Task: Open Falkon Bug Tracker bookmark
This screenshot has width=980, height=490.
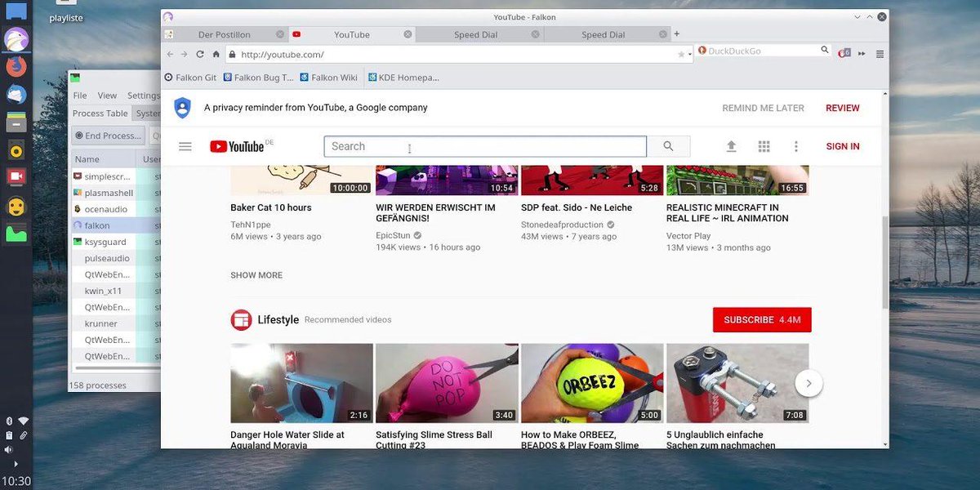Action: click(x=257, y=78)
